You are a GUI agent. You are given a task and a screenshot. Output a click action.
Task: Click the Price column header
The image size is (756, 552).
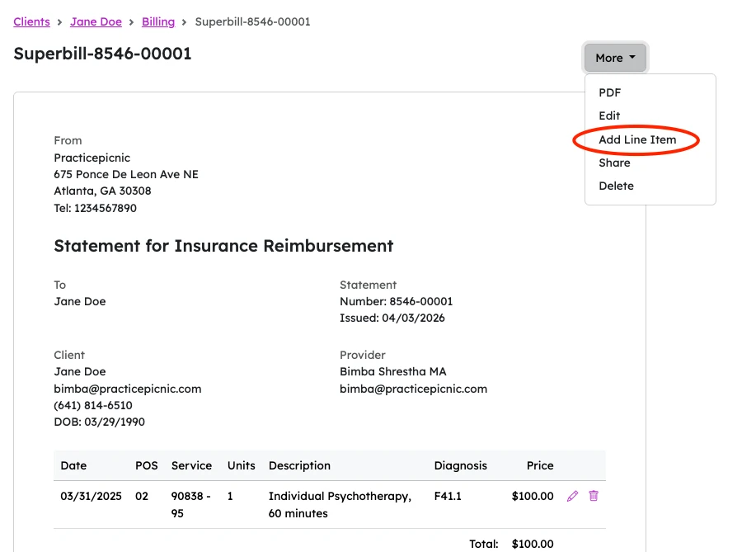(540, 465)
